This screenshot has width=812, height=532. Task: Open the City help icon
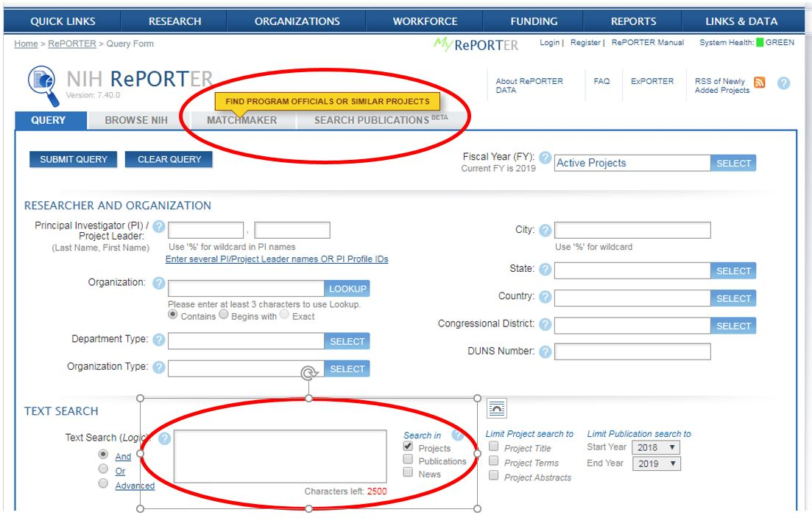[545, 230]
